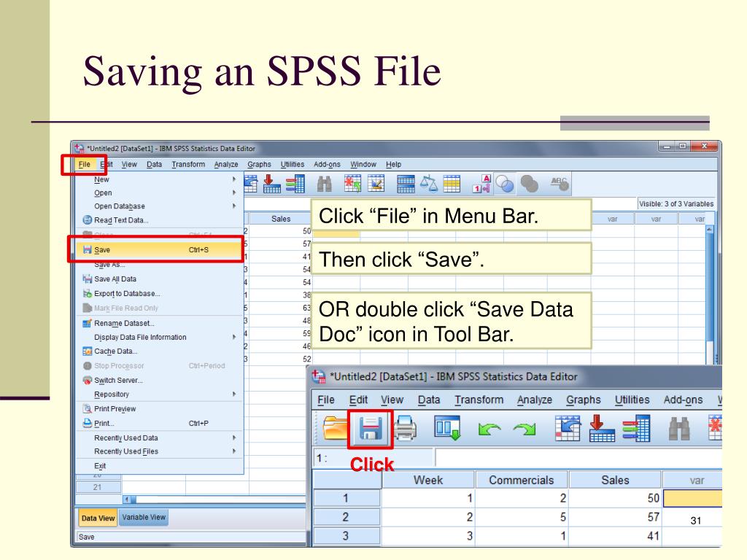747x560 pixels.
Task: Open Edit menu in inset window
Action: click(x=358, y=400)
